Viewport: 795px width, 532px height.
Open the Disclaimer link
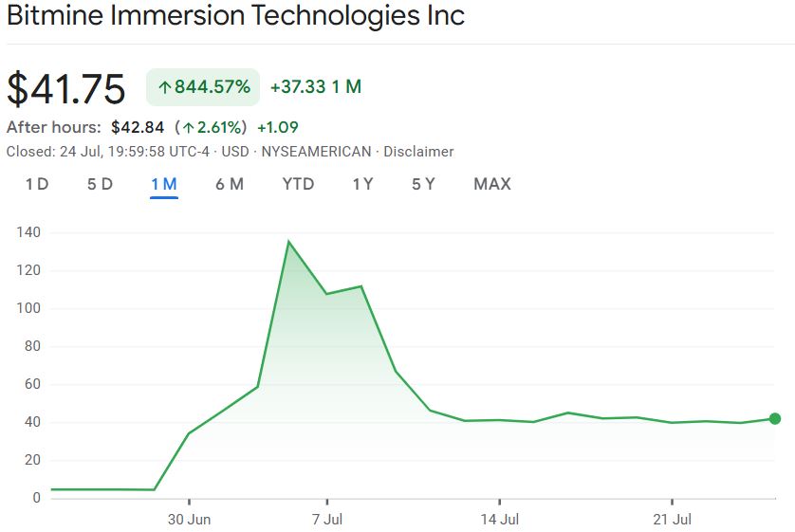418,152
